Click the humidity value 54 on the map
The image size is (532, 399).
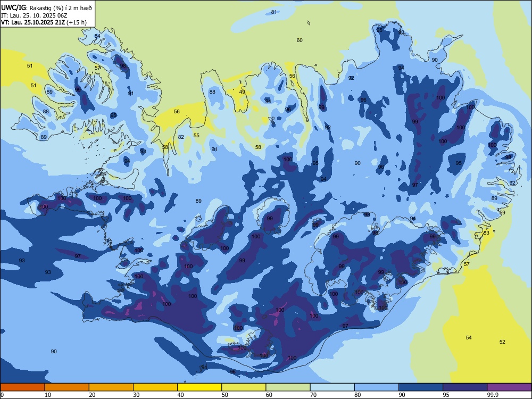(x=469, y=338)
